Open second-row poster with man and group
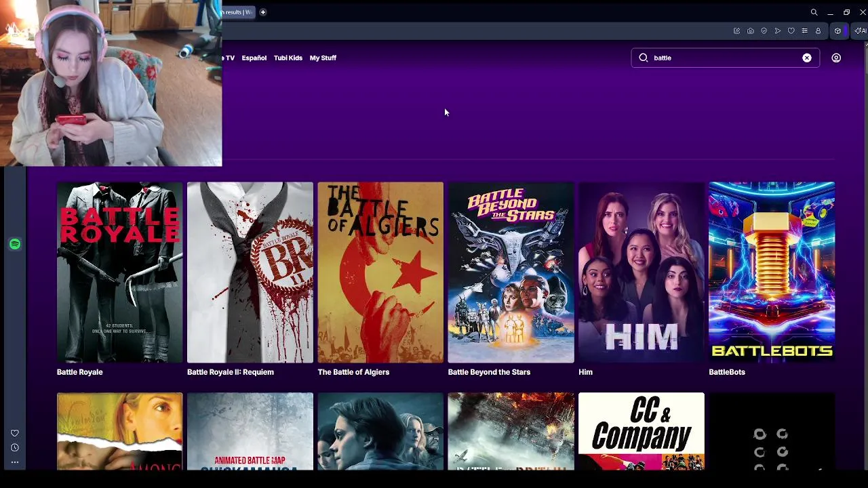868x488 pixels. tap(380, 431)
